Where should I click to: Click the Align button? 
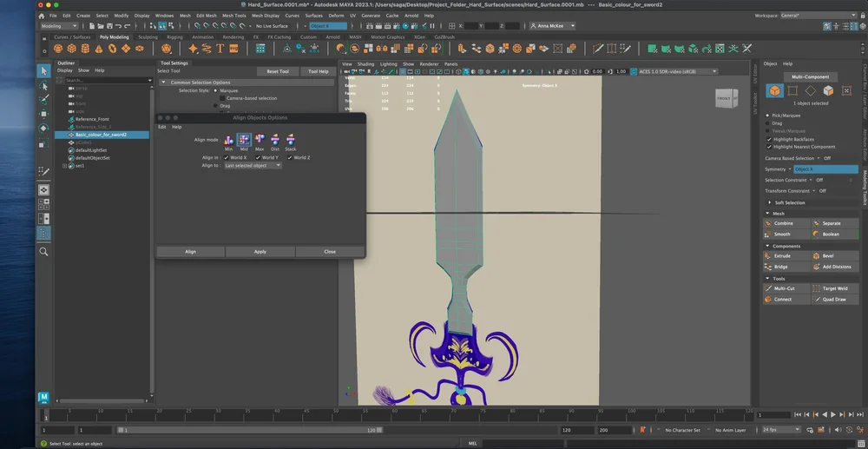tap(190, 252)
